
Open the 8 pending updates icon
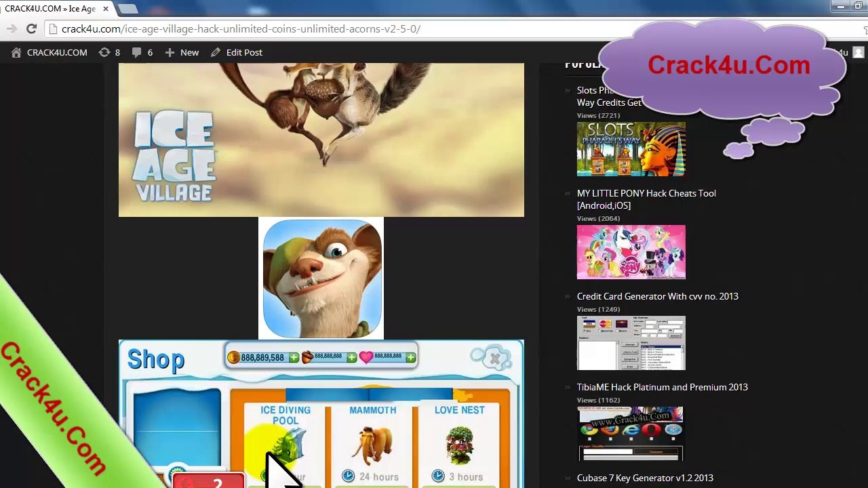pyautogui.click(x=109, y=52)
